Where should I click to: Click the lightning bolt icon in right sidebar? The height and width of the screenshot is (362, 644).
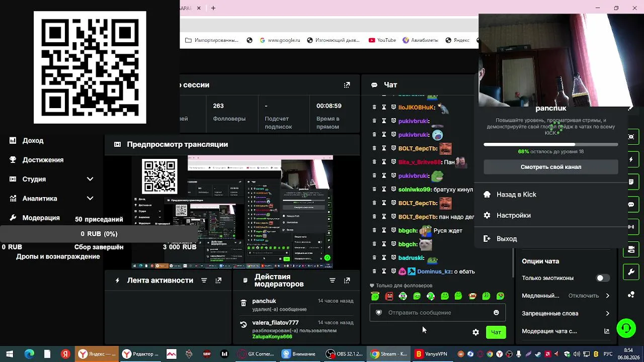pyautogui.click(x=631, y=159)
